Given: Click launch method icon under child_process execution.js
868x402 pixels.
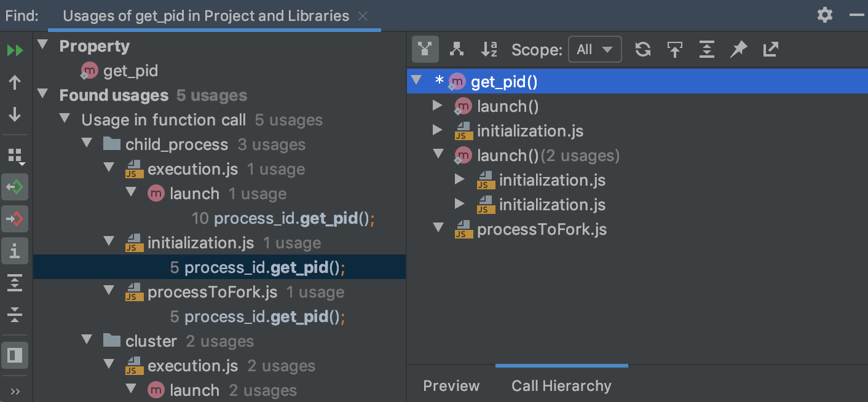Looking at the screenshot, I should tap(157, 194).
